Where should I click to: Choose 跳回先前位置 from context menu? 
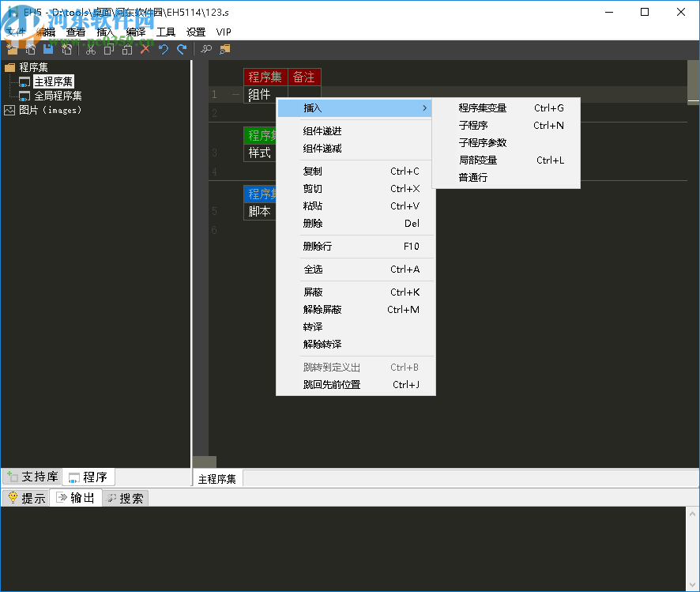pyautogui.click(x=355, y=385)
